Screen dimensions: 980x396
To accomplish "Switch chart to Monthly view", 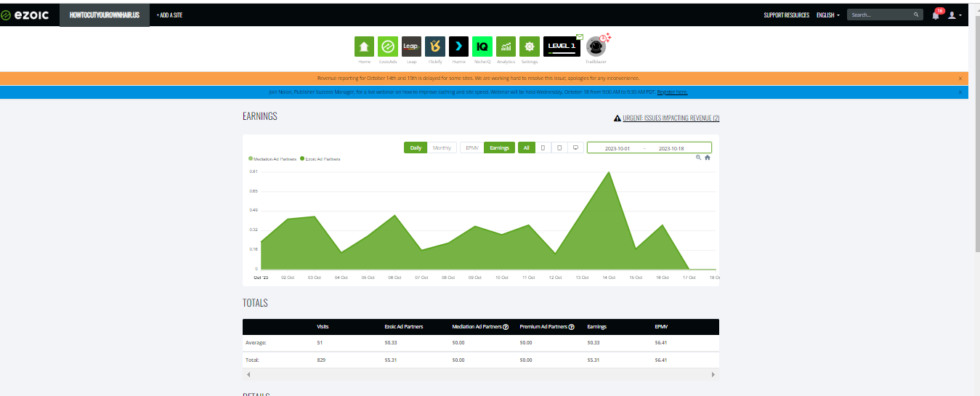I will [x=442, y=148].
